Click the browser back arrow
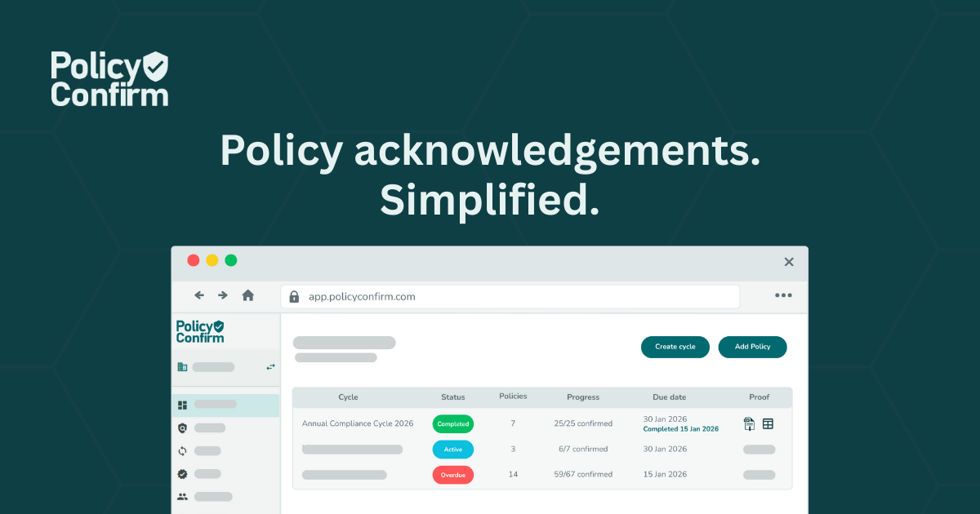Viewport: 980px width, 514px height. click(x=198, y=295)
